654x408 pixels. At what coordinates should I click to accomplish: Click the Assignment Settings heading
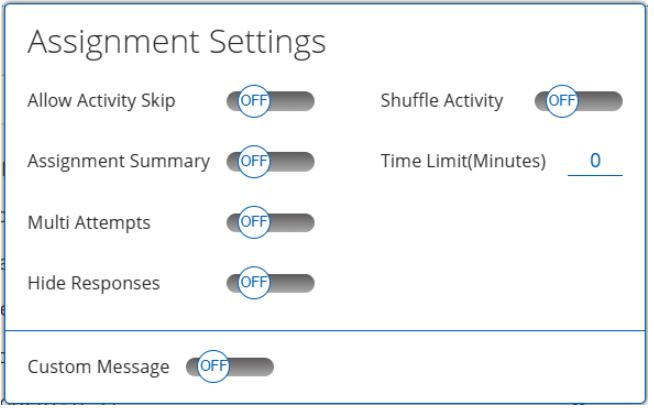tap(176, 42)
